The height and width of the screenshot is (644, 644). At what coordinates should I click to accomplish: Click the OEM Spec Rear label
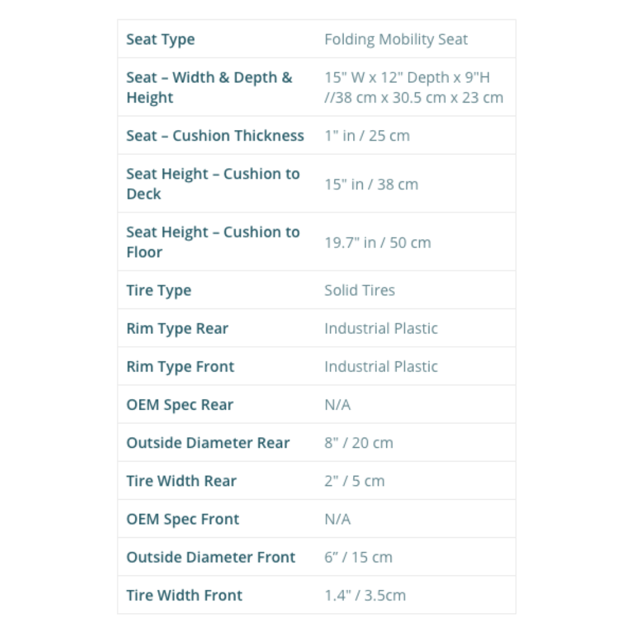pos(179,405)
